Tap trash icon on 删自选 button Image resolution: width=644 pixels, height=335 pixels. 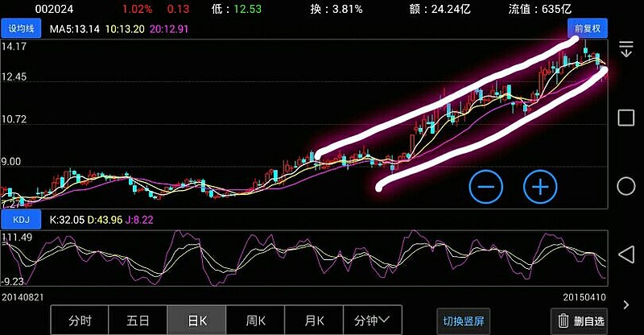(x=563, y=321)
